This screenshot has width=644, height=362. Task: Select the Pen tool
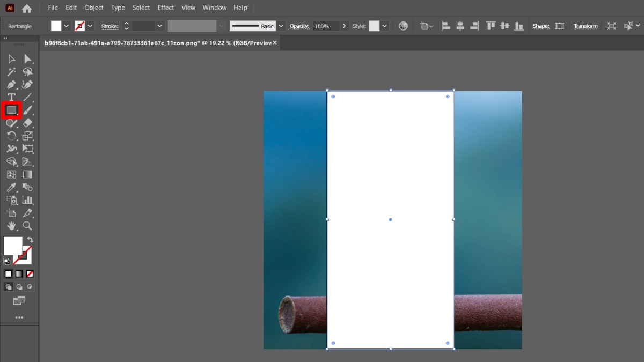11,85
